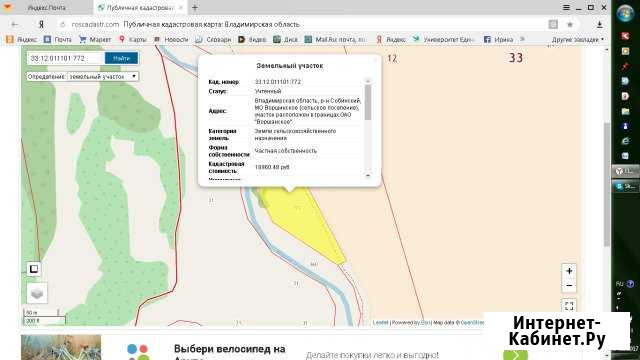
Task: Bookmark page with the star icon
Action: click(x=570, y=24)
